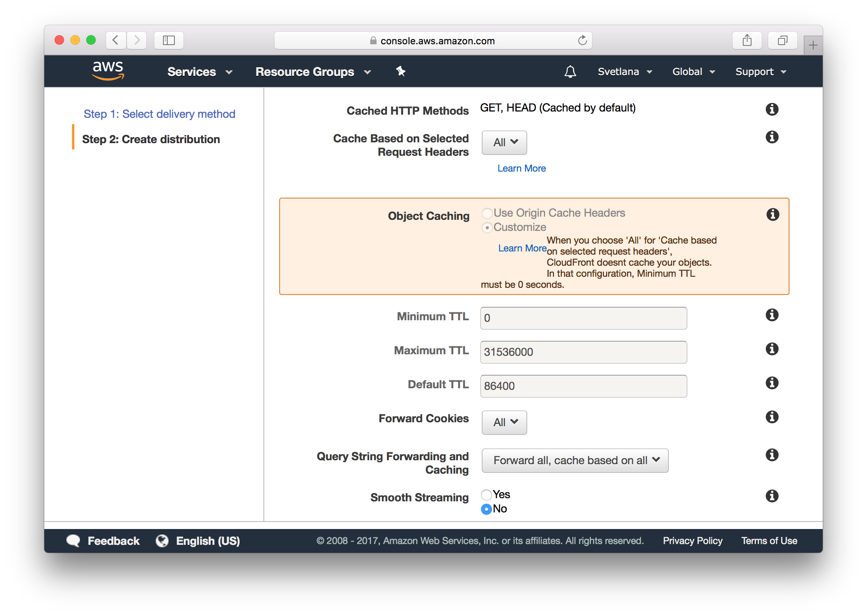867x616 pixels.
Task: Open the Privacy Policy link
Action: coord(693,540)
